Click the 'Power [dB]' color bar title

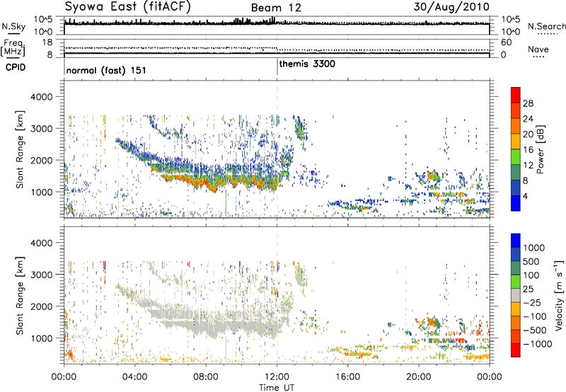coord(540,149)
